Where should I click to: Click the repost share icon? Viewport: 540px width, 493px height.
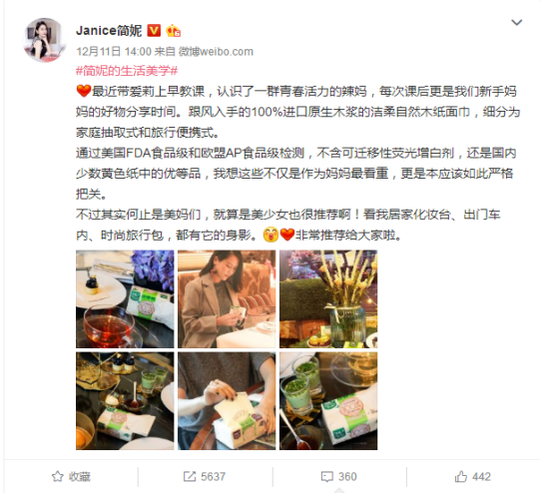tap(189, 476)
